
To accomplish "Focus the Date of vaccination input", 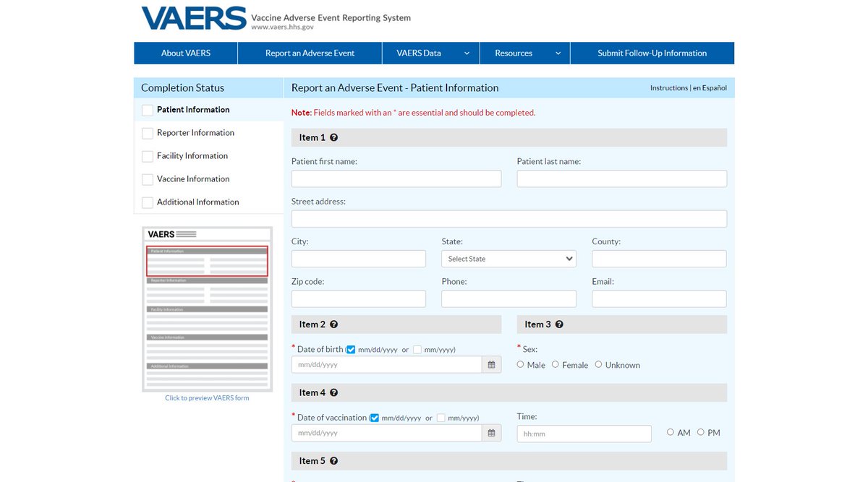I will (x=387, y=433).
